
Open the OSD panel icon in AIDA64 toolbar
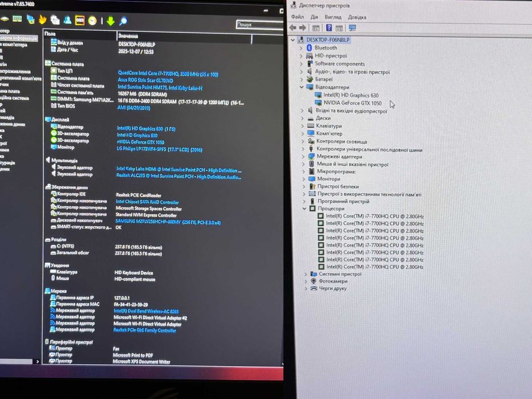click(x=80, y=21)
